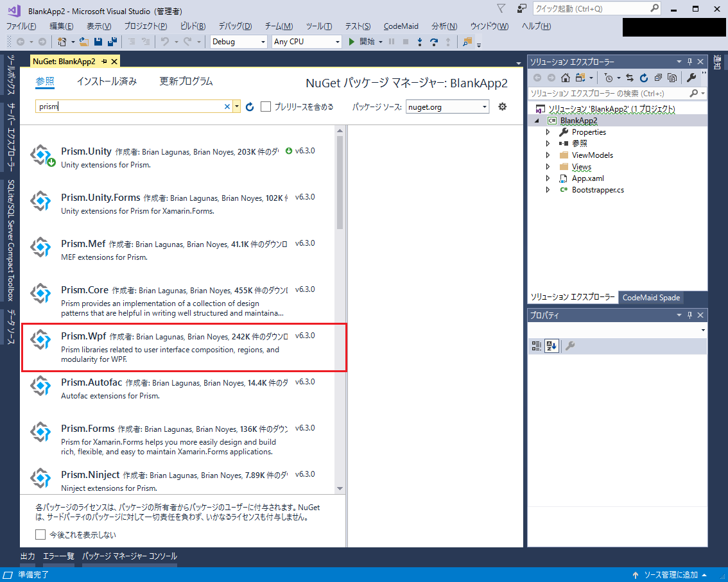This screenshot has width=728, height=582.
Task: Click the Show All Files icon
Action: pyautogui.click(x=672, y=78)
